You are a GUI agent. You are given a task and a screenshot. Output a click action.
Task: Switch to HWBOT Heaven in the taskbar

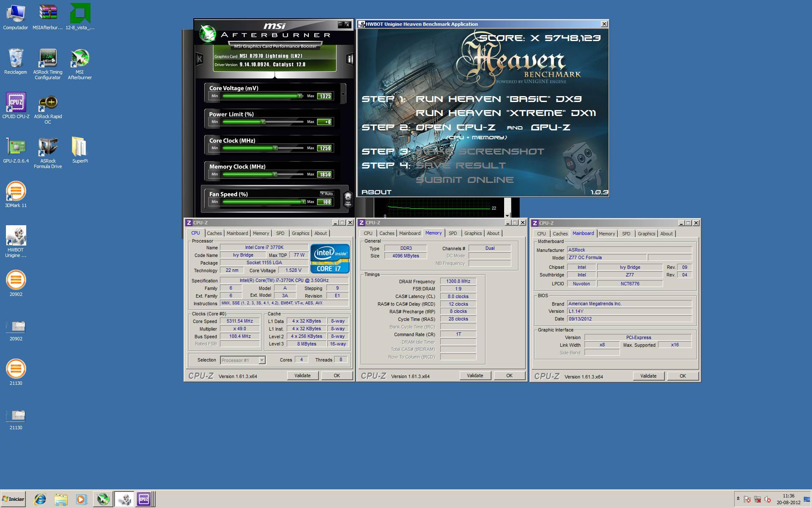[124, 499]
